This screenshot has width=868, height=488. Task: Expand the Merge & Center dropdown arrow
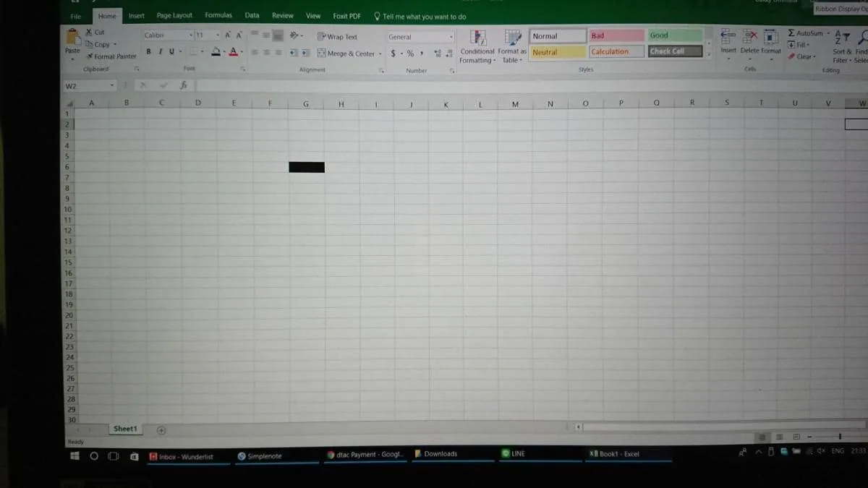(380, 53)
